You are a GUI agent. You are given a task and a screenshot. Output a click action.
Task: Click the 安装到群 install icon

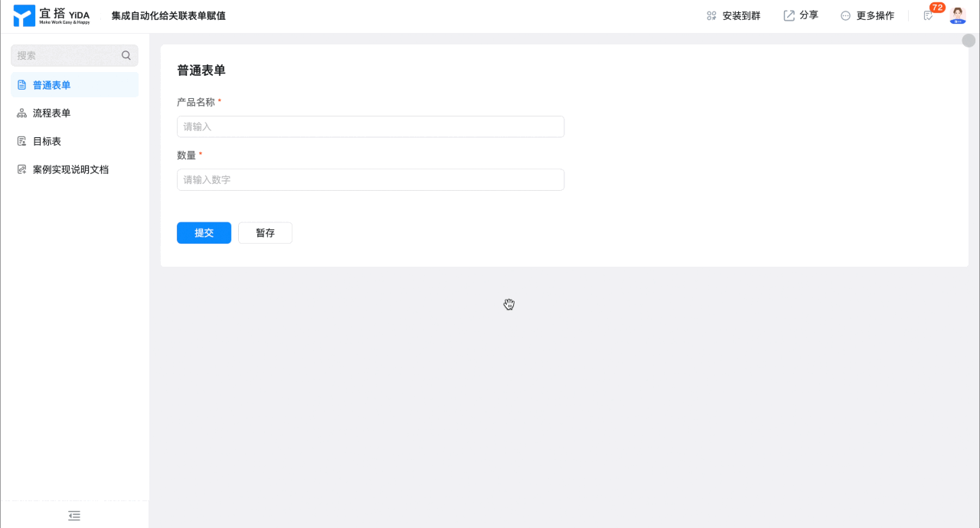point(711,15)
